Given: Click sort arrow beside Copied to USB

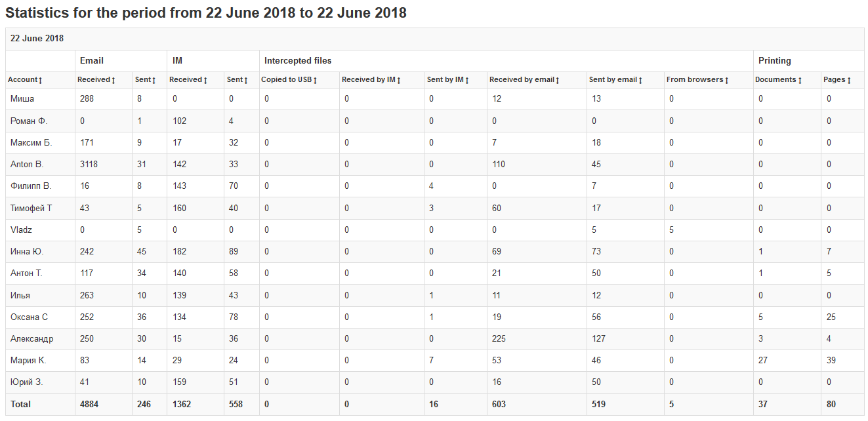Looking at the screenshot, I should [315, 80].
